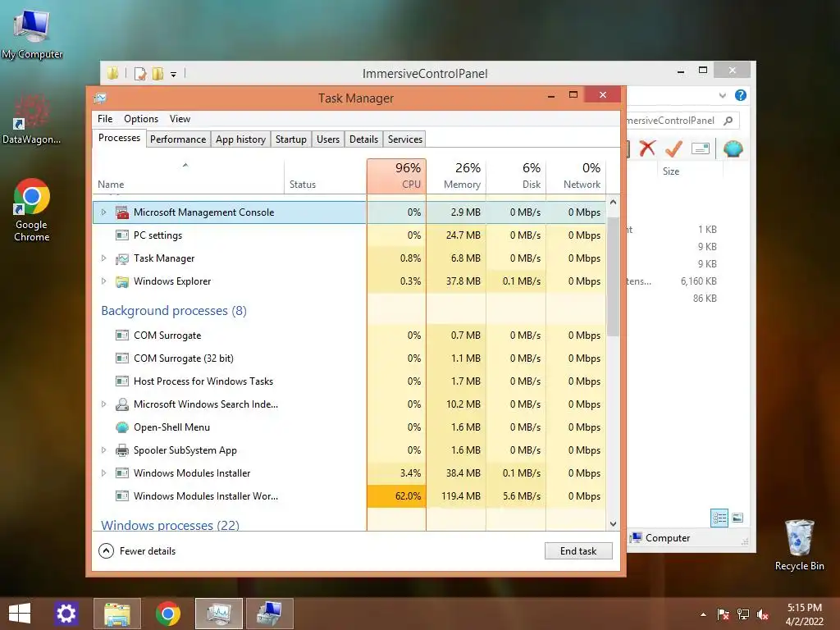The height and width of the screenshot is (630, 840).
Task: Click the process list scrollbar thumb
Action: pyautogui.click(x=613, y=276)
